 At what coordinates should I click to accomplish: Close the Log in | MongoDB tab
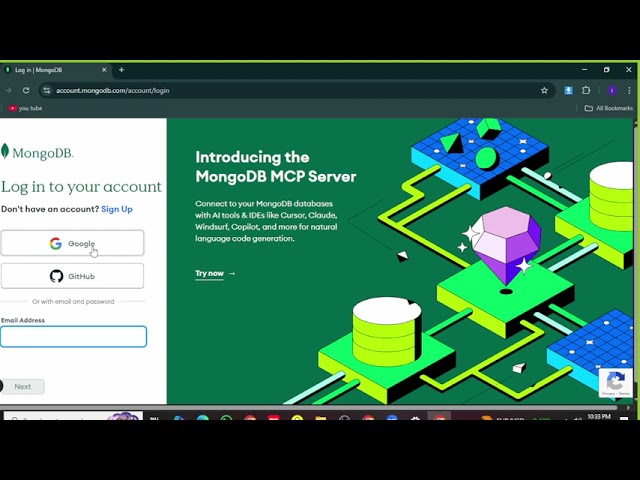pyautogui.click(x=104, y=70)
